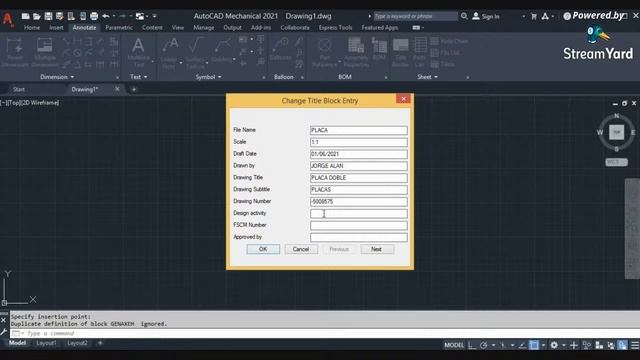The image size is (640, 360).
Task: Switch to the Parametric ribbon tab
Action: tap(119, 28)
